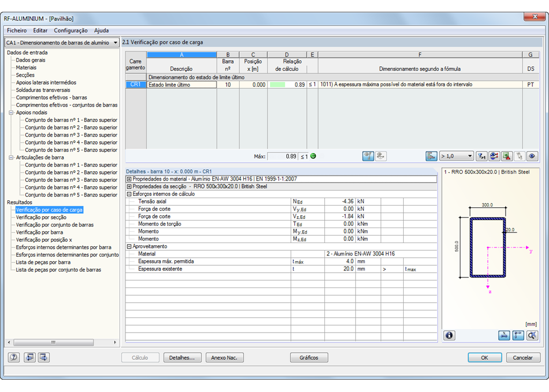This screenshot has width=549, height=392.
Task: Click the disabled Cálculo button
Action: pos(140,358)
